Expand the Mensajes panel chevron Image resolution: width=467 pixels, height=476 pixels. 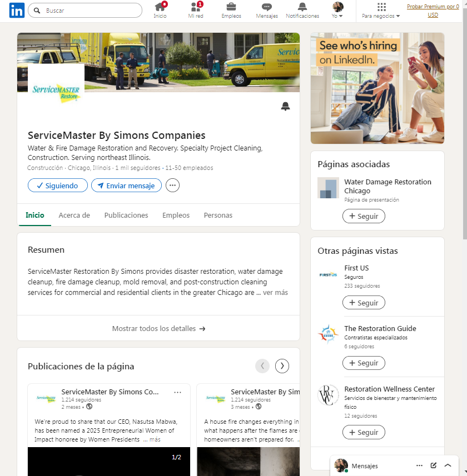[448, 465]
